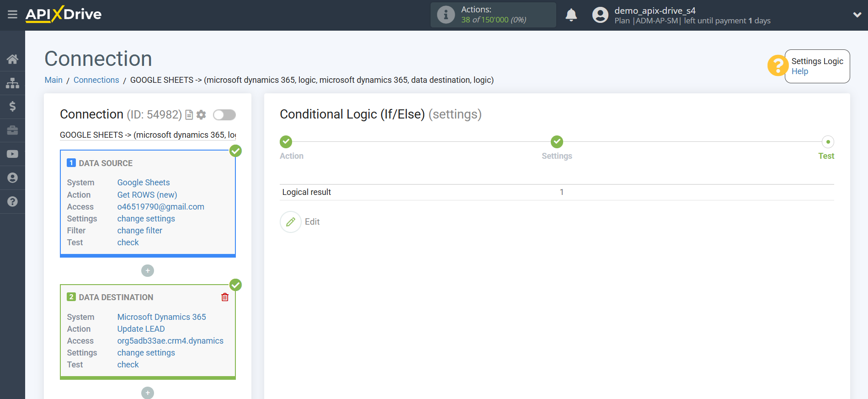Open the Connections breadcrumb link
The image size is (868, 399).
(x=96, y=80)
